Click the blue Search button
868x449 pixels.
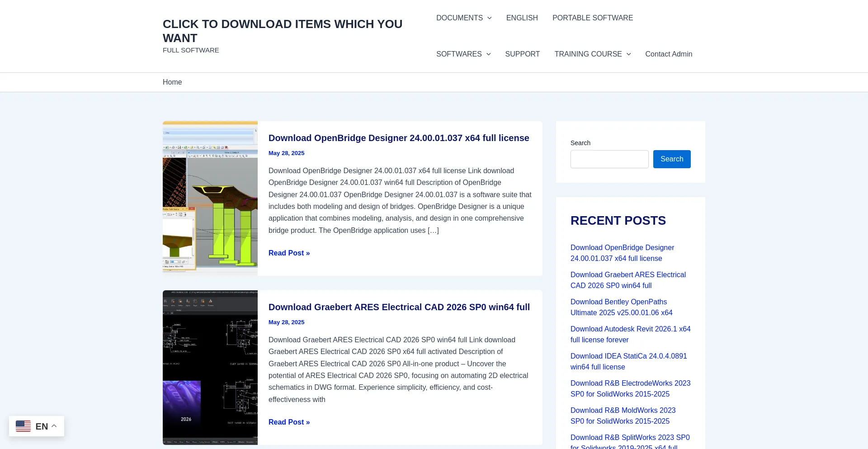point(672,159)
